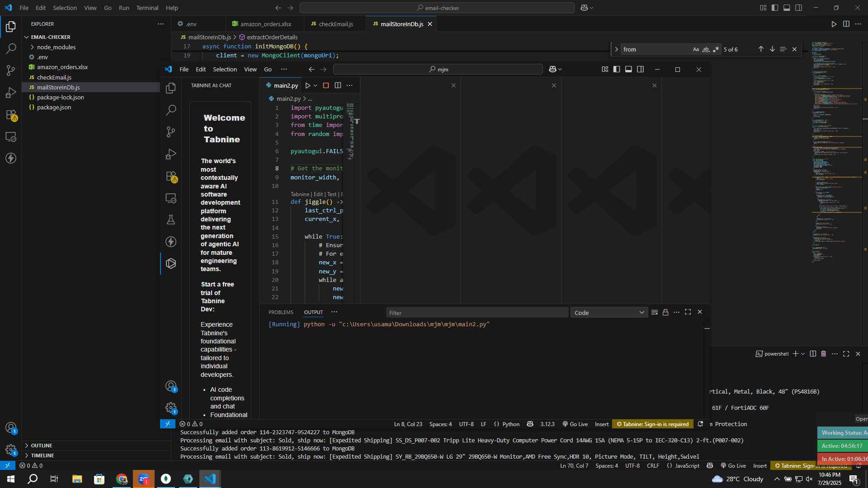Split main2.py editor to the right
Viewport: 868px width, 488px height.
pos(338,85)
